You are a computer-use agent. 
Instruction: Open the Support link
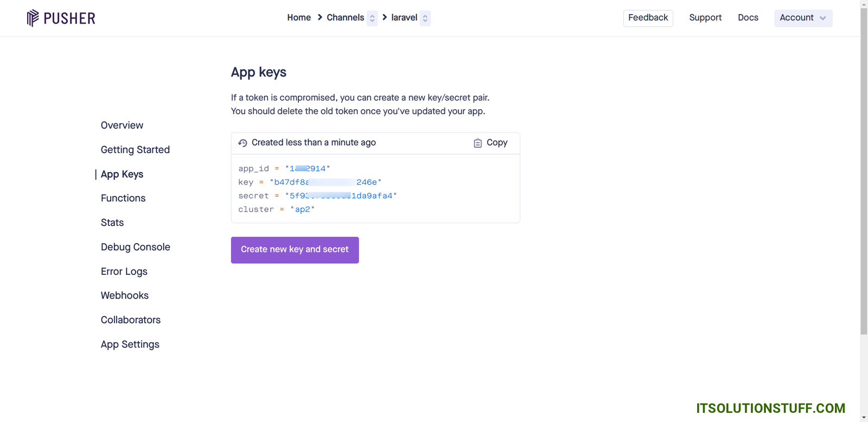(x=705, y=18)
